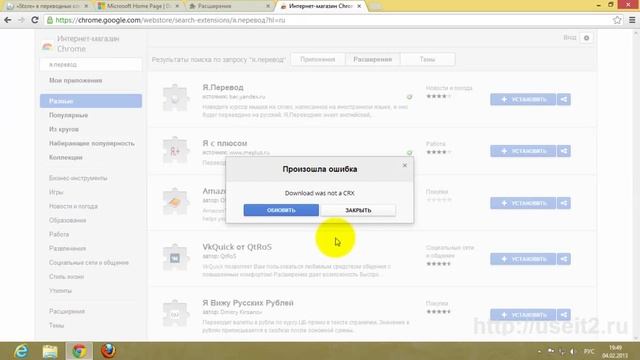Select Набирающие популярность sidebar item
The height and width of the screenshot is (360, 640).
click(x=92, y=143)
